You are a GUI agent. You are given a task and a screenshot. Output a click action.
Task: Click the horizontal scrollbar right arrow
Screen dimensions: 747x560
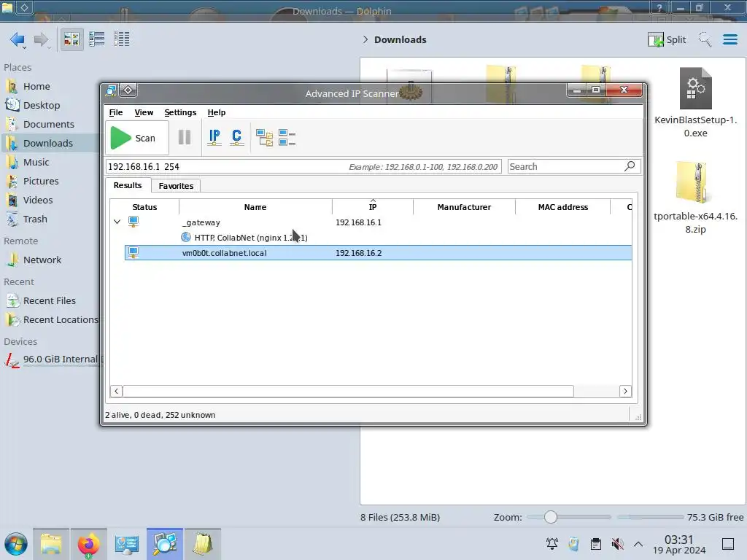coord(625,391)
